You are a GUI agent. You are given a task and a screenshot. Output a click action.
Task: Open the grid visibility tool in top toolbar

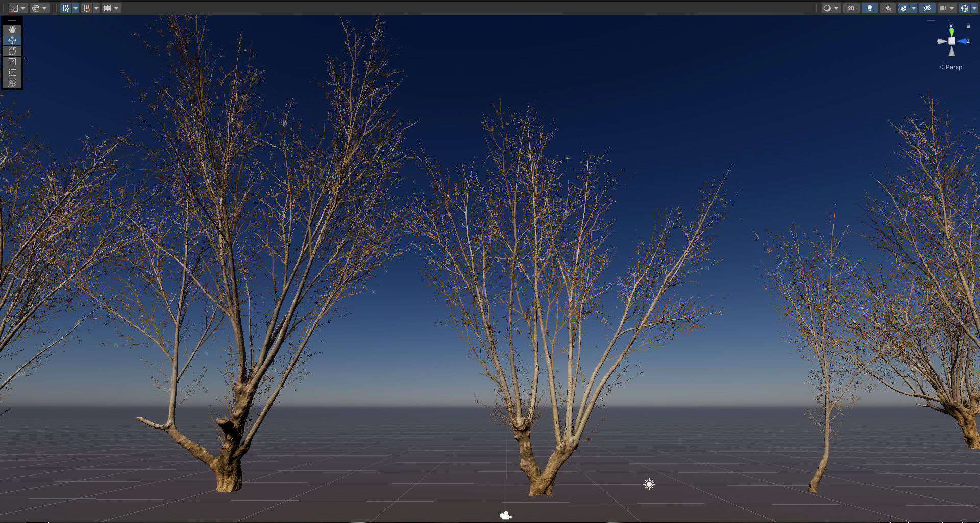[66, 8]
